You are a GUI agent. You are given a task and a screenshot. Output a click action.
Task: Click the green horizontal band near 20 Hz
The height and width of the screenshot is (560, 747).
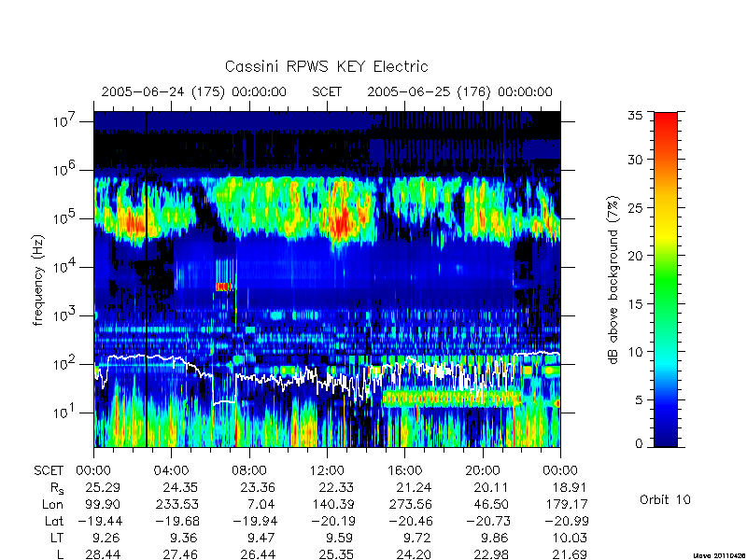(x=453, y=399)
